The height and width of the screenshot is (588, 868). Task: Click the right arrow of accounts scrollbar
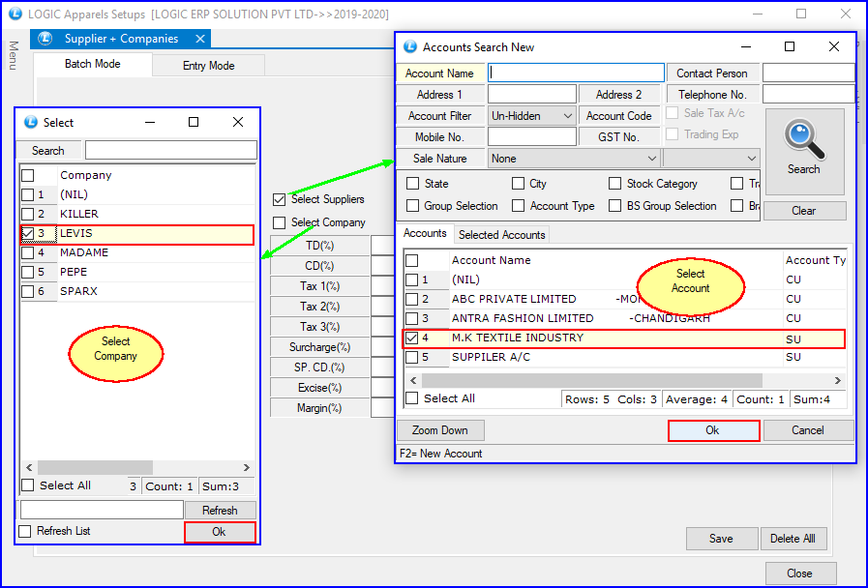838,381
